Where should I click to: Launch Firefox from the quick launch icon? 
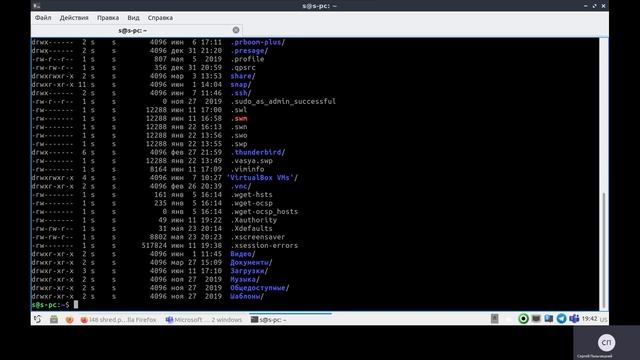tap(69, 319)
